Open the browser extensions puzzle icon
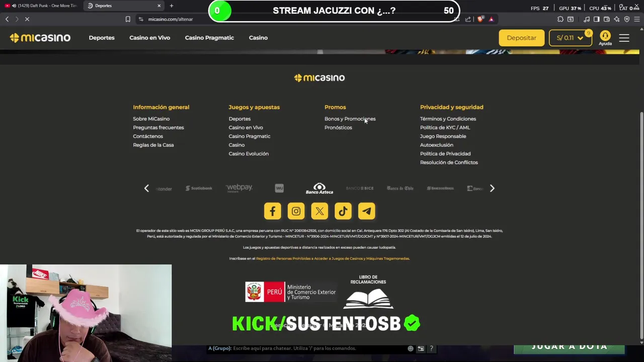This screenshot has height=362, width=644. point(560,19)
